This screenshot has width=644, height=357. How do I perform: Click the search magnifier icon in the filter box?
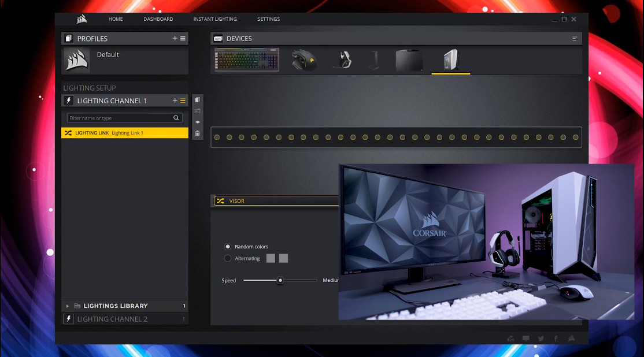176,118
